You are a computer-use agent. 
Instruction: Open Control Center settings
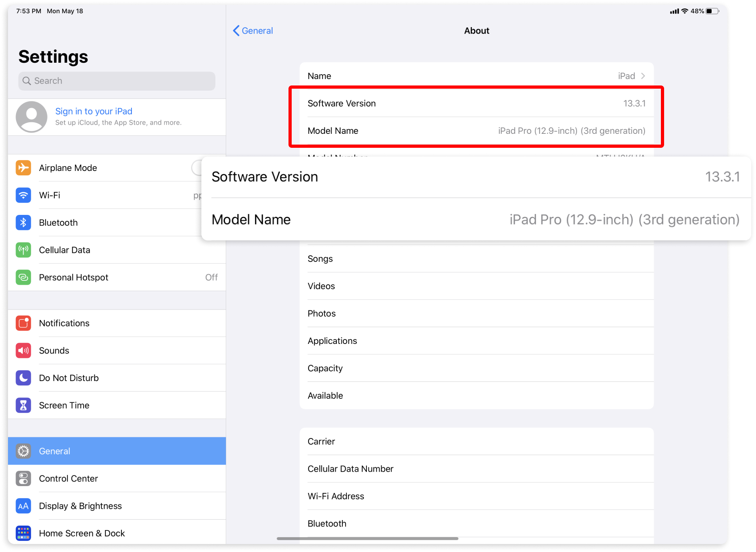[x=117, y=479]
